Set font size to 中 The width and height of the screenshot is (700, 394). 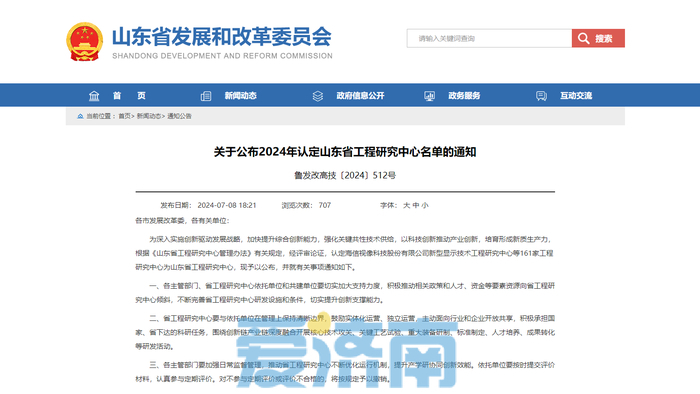pos(416,205)
